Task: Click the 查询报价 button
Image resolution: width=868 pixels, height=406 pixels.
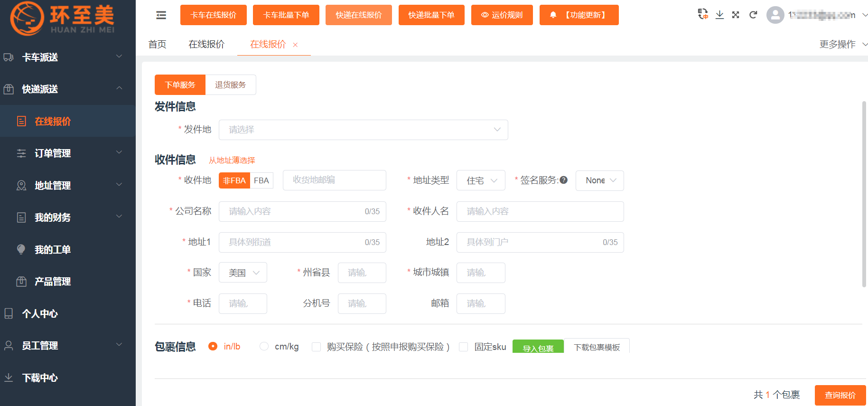Action: (x=840, y=395)
